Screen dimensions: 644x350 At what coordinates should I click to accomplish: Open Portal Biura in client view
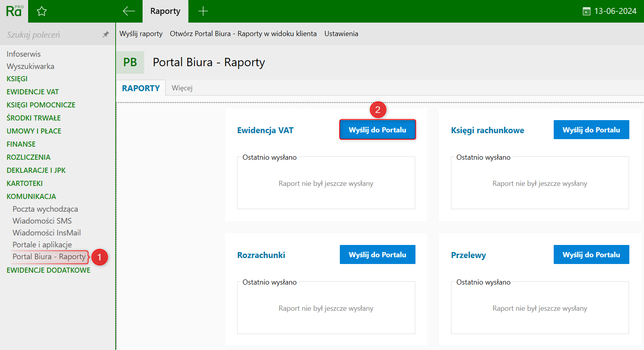click(x=243, y=34)
